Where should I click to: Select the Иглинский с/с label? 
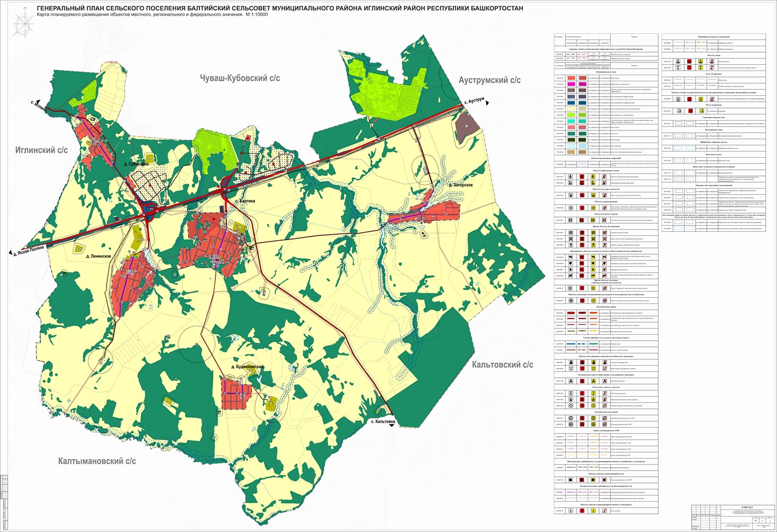[x=42, y=149]
